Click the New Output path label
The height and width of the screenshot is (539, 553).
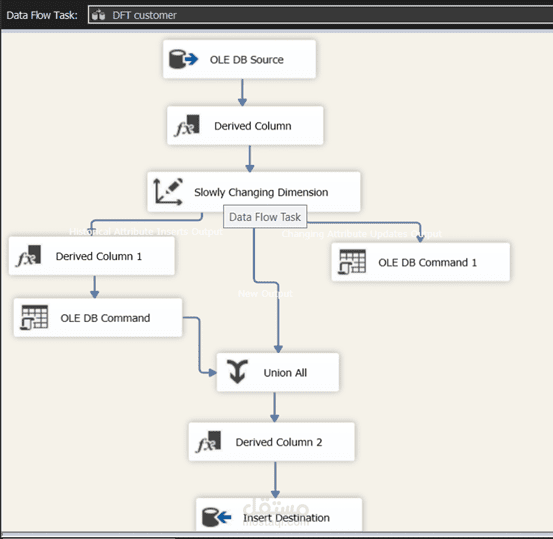[x=265, y=293]
